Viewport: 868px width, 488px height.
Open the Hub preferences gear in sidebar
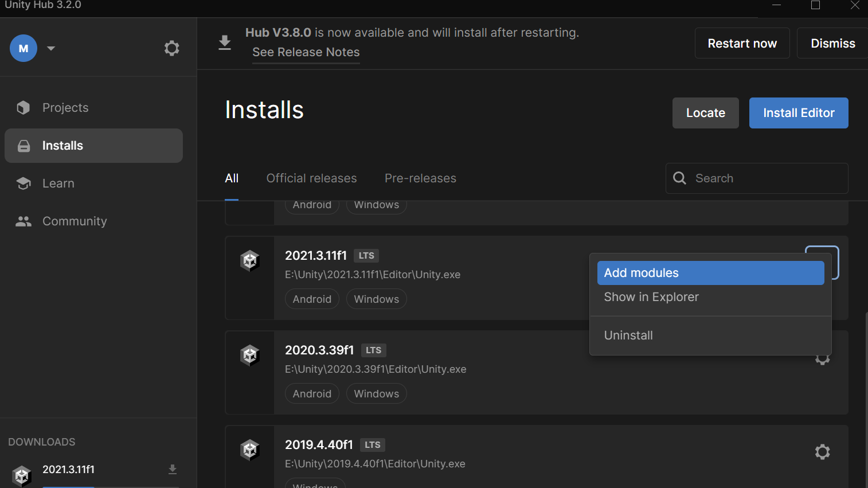tap(171, 48)
